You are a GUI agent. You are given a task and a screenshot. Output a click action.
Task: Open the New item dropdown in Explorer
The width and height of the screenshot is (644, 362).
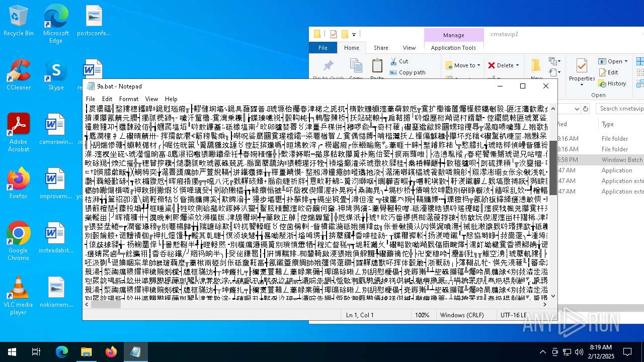click(x=554, y=61)
